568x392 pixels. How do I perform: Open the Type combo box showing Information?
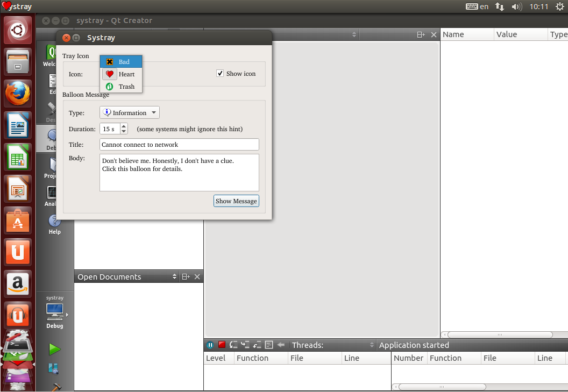[129, 113]
